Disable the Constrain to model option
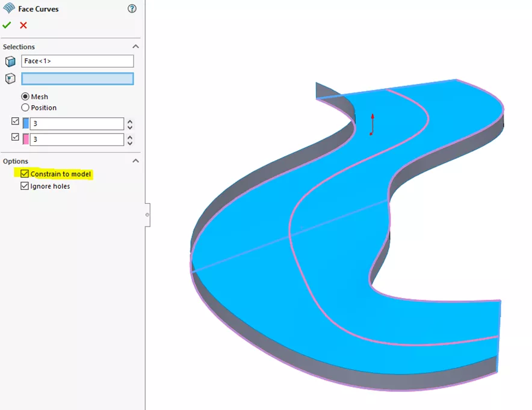This screenshot has width=532, height=410. (25, 174)
